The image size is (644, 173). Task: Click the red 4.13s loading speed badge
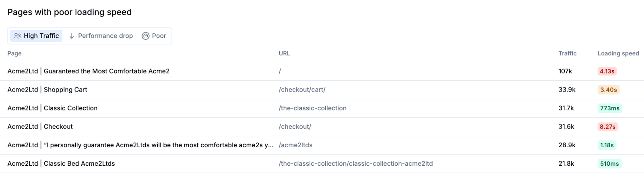pos(607,71)
